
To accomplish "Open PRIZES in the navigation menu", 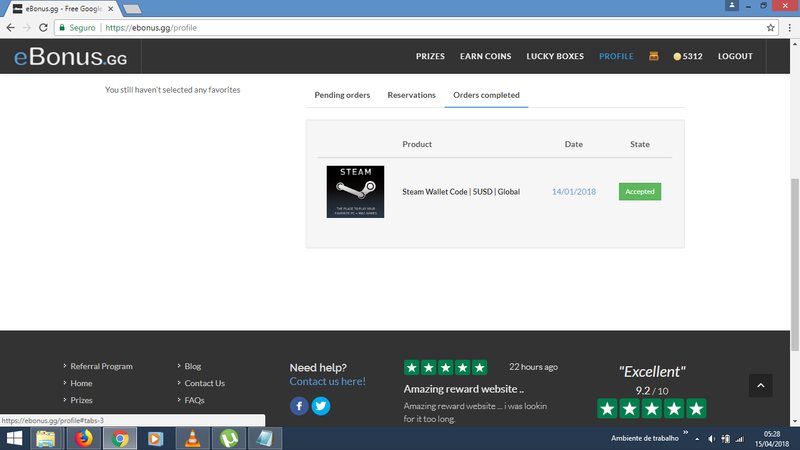I will click(430, 56).
